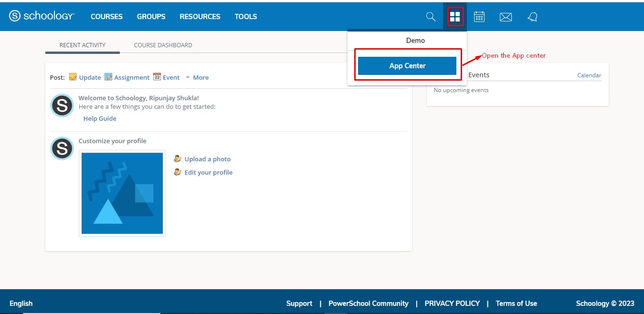Click the Schoology avatar beside welcome message
644x314 pixels.
pyautogui.click(x=62, y=105)
